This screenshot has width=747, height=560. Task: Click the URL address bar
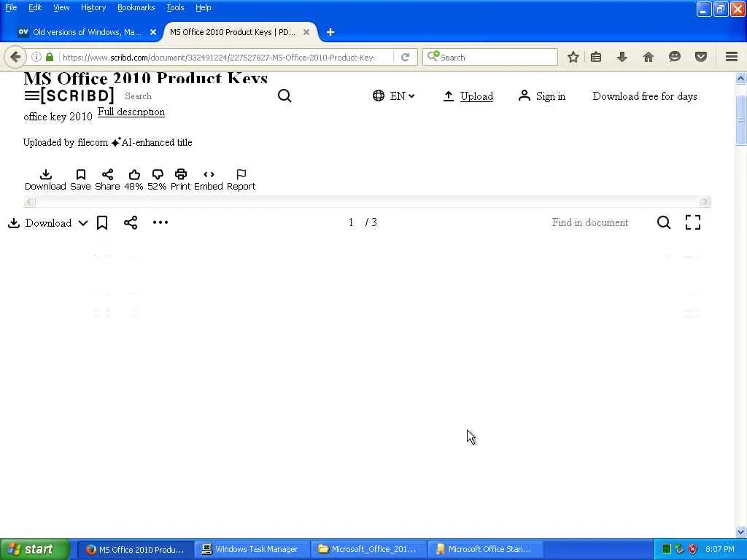219,57
